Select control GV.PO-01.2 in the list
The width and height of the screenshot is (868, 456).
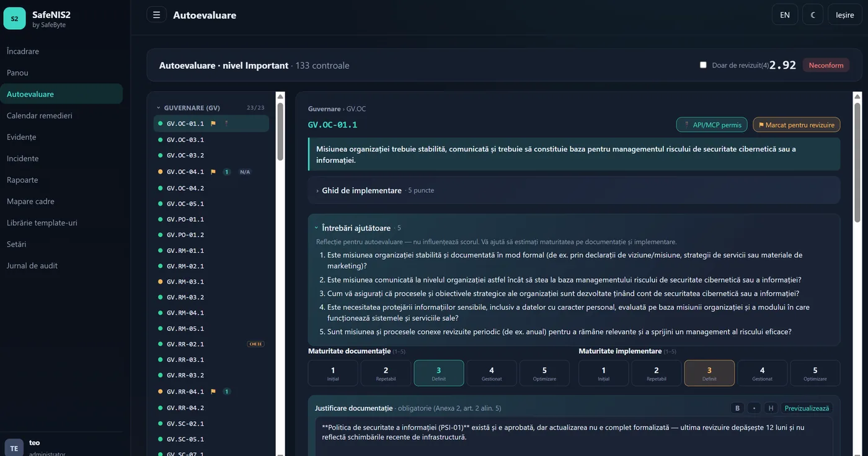[x=211, y=235]
